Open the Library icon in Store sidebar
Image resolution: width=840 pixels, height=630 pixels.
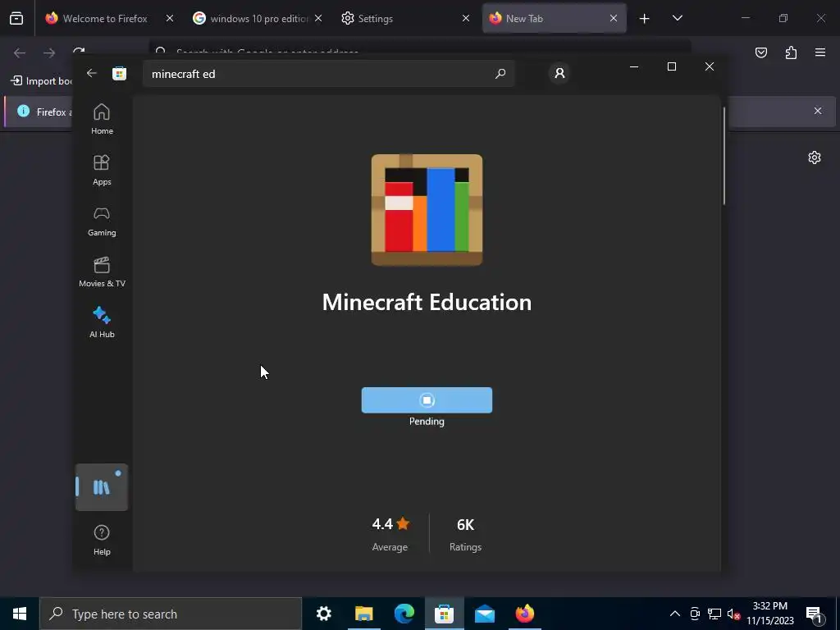point(102,487)
